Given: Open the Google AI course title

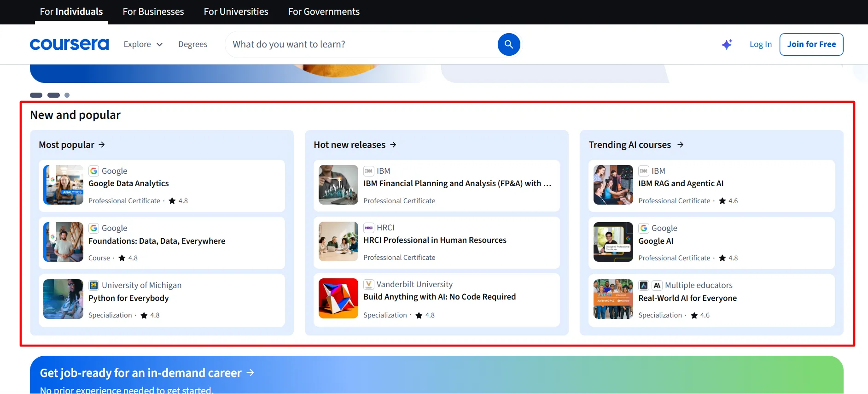Looking at the screenshot, I should coord(656,241).
